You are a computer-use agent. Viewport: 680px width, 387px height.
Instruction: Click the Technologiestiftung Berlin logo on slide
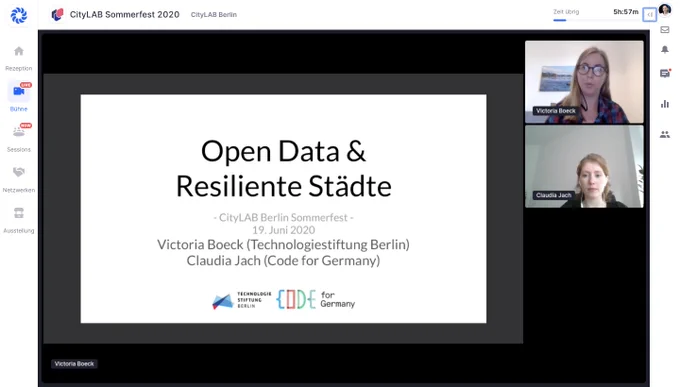click(x=242, y=300)
